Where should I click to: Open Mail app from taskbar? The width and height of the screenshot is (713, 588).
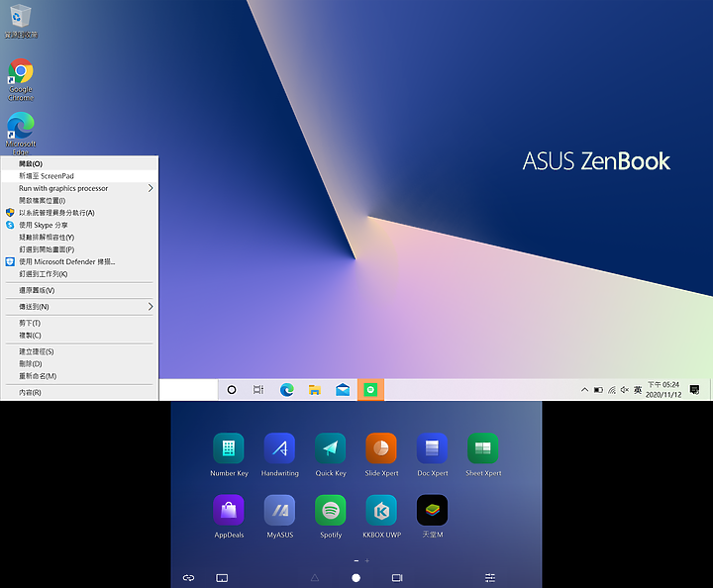coord(343,389)
